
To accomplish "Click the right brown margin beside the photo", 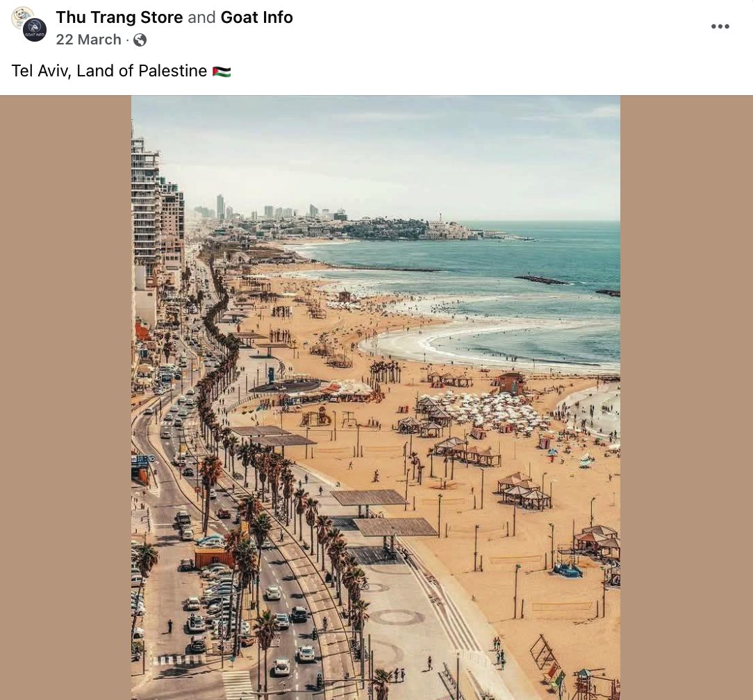I will pos(686,397).
